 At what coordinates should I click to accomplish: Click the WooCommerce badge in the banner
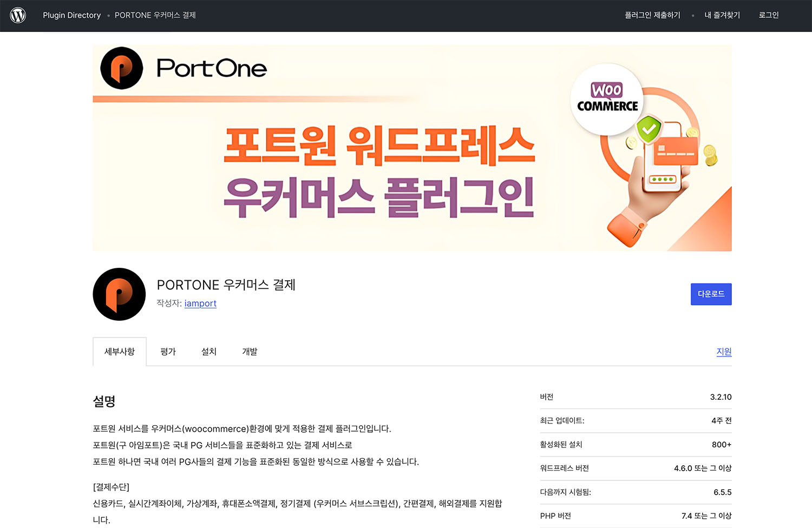click(x=607, y=99)
